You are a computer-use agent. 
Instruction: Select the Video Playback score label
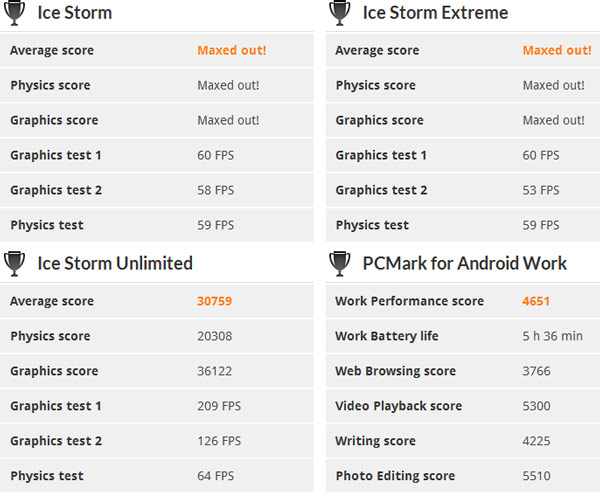[x=398, y=406]
